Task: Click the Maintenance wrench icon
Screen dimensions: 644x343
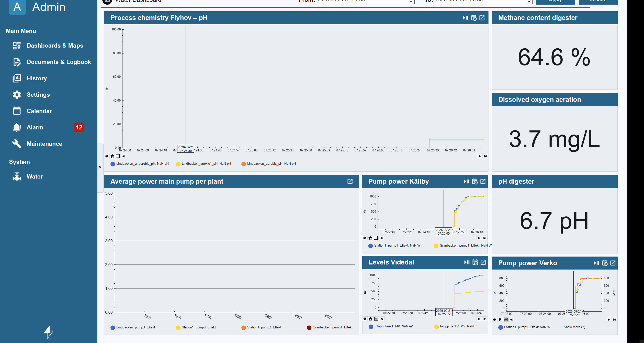Action: point(17,144)
